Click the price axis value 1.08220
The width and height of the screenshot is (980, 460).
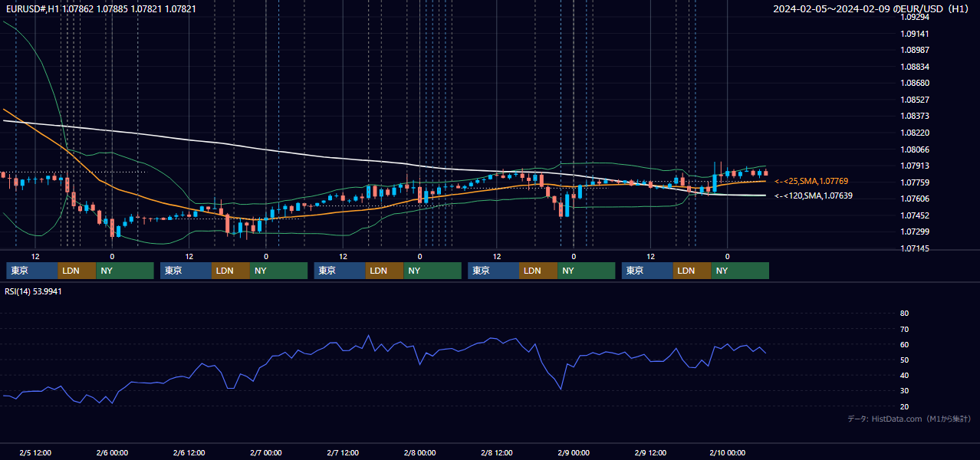coord(915,133)
